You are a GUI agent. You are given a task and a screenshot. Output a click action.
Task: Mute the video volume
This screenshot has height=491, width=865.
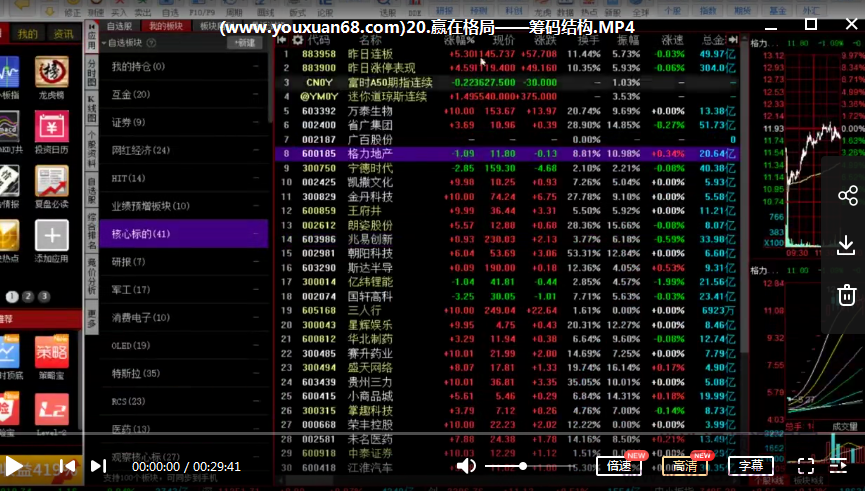[x=466, y=466]
